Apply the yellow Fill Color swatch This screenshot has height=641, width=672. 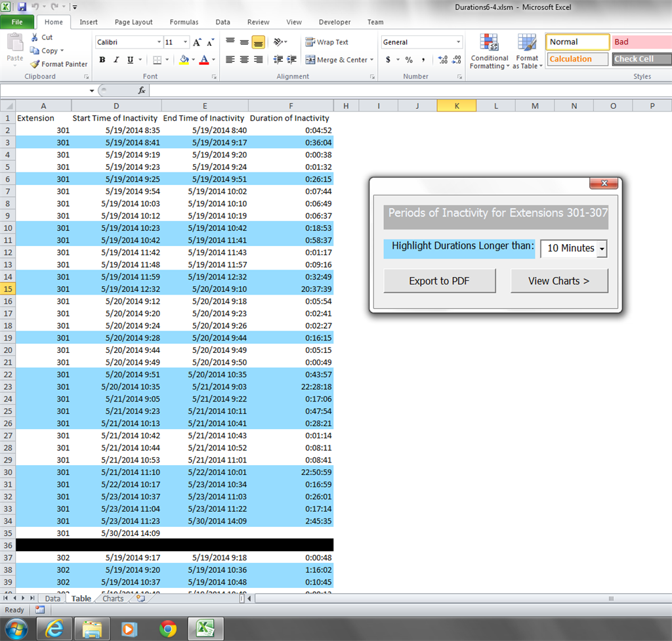pyautogui.click(x=183, y=60)
